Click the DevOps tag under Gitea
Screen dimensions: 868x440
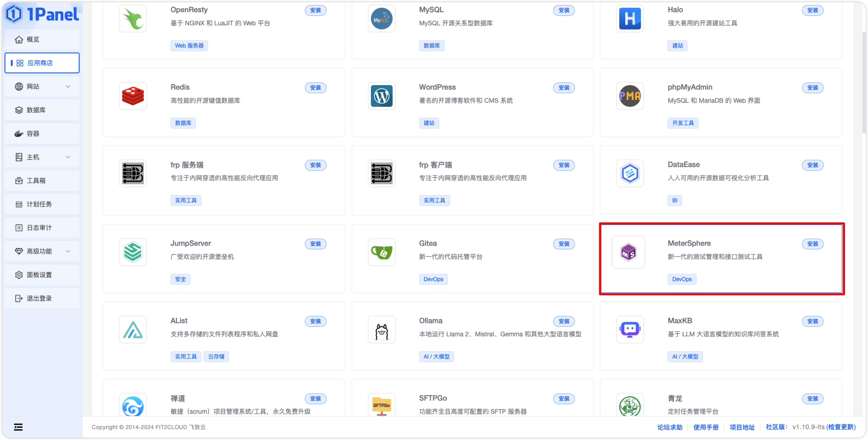pos(433,279)
